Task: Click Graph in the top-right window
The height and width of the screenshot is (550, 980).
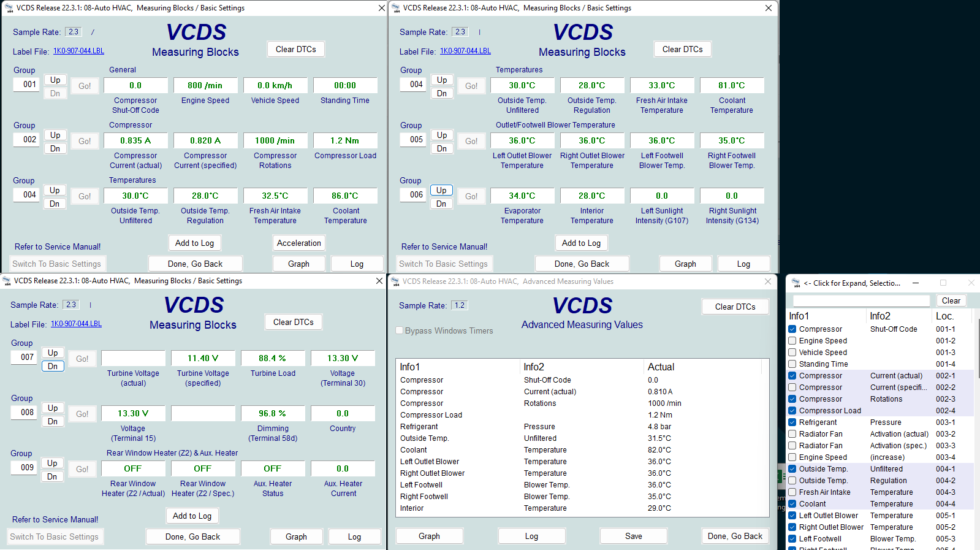Action: [x=685, y=264]
